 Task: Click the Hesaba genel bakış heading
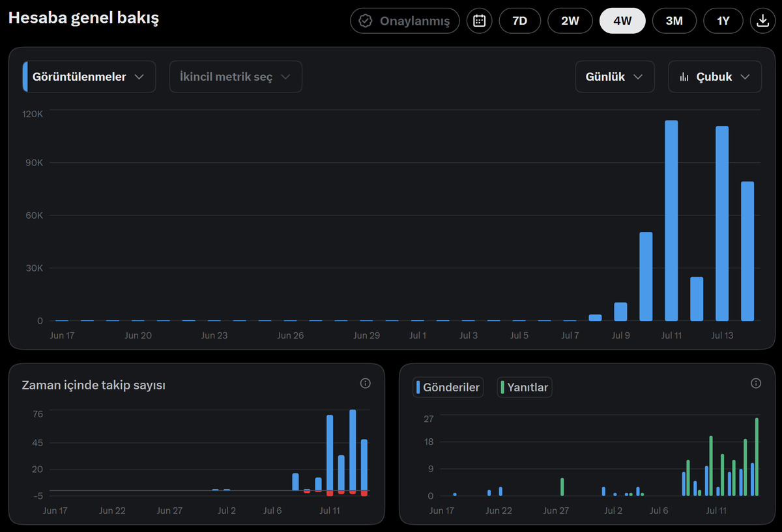pyautogui.click(x=83, y=18)
